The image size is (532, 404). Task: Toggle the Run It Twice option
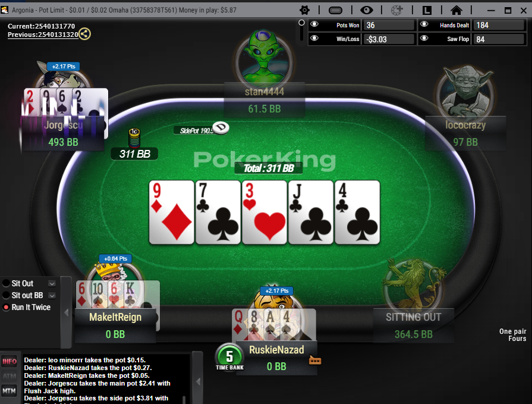coord(6,307)
